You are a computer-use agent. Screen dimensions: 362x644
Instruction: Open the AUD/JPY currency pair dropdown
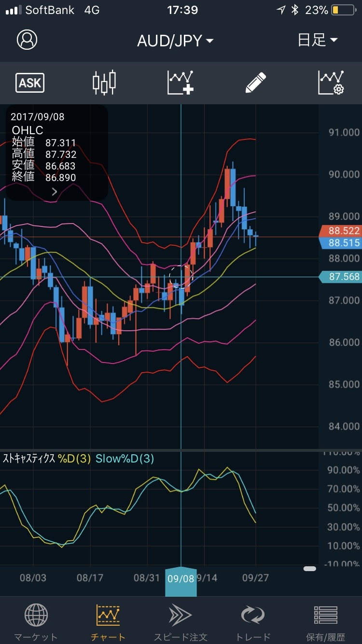click(175, 41)
